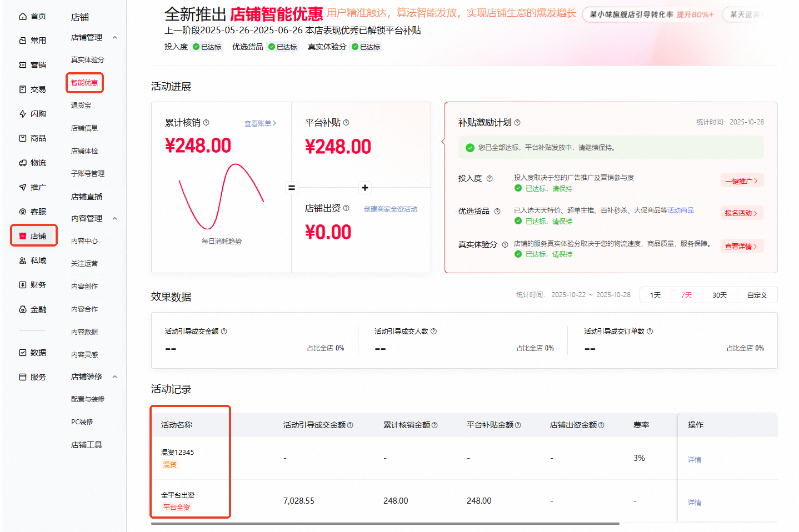Image resolution: width=799 pixels, height=532 pixels.
Task: Collapse the 内容管理 menu group
Action: (x=115, y=219)
